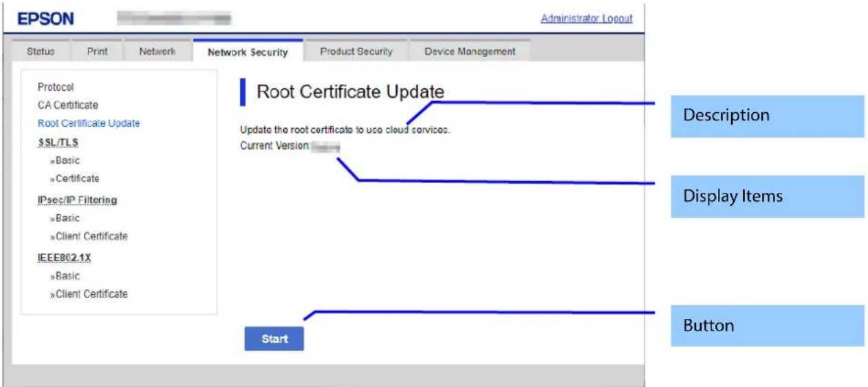The width and height of the screenshot is (868, 387).
Task: Click the IPsec/IP Filtering section heading
Action: (77, 200)
